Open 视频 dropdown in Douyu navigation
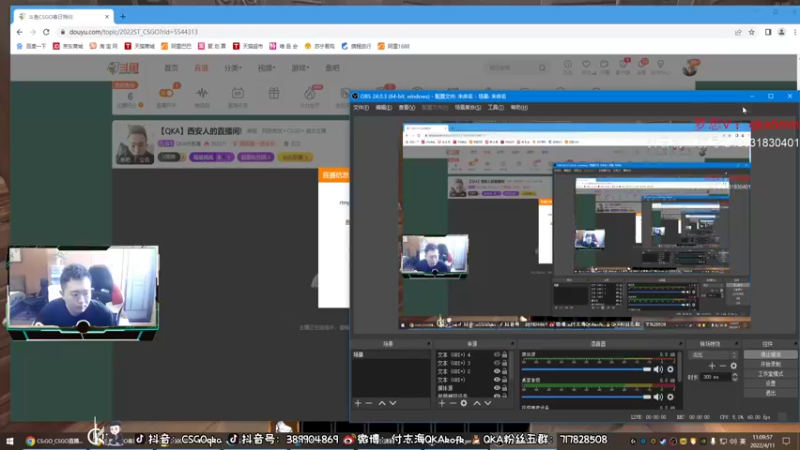This screenshot has width=800, height=450. point(266,68)
